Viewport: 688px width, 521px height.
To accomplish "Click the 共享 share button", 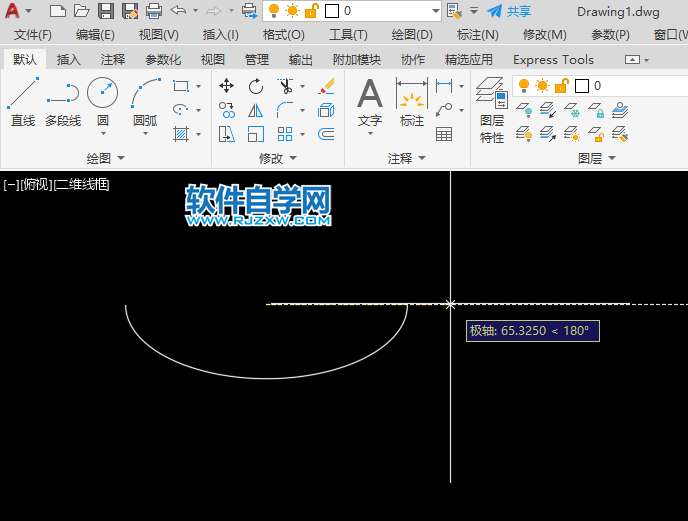I will [x=509, y=11].
